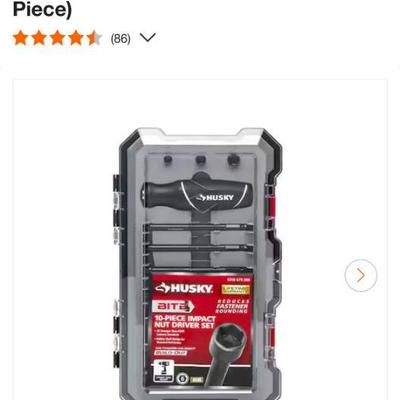Click the "Piece)" product title text
This screenshot has width=400, height=400.
[42, 10]
